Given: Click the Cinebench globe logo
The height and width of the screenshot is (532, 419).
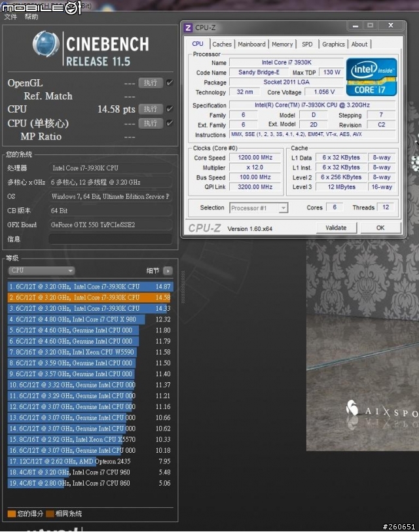Looking at the screenshot, I should click(x=46, y=44).
